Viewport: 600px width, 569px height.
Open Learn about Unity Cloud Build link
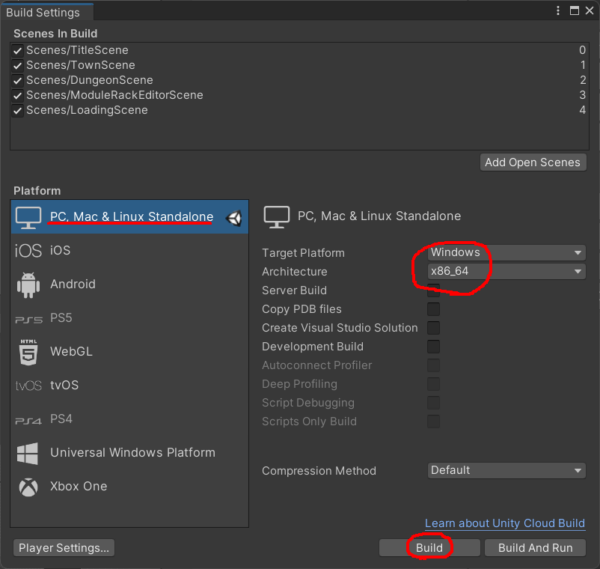click(505, 523)
